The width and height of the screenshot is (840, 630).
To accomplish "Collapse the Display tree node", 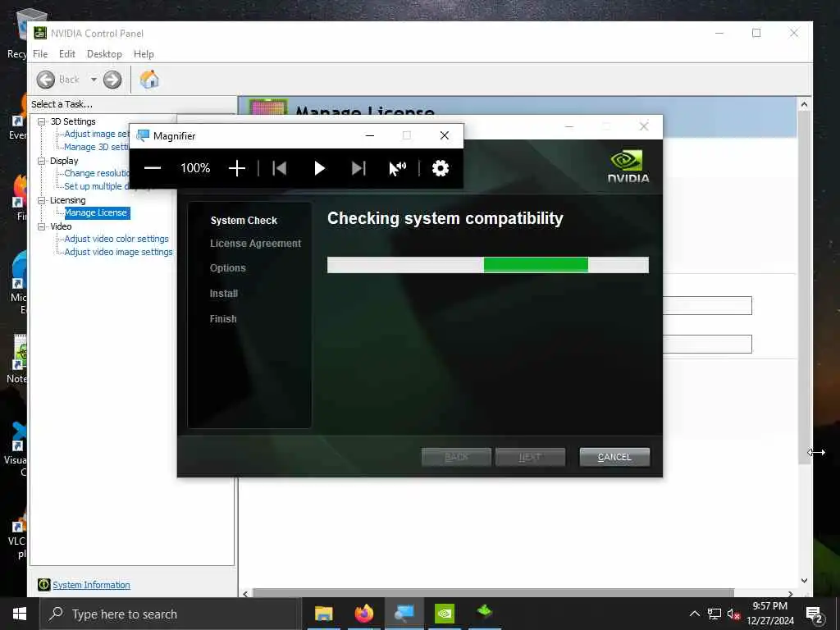I will coord(41,161).
